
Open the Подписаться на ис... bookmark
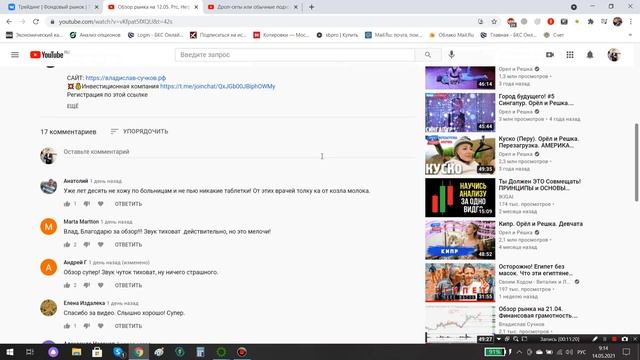pyautogui.click(x=218, y=35)
